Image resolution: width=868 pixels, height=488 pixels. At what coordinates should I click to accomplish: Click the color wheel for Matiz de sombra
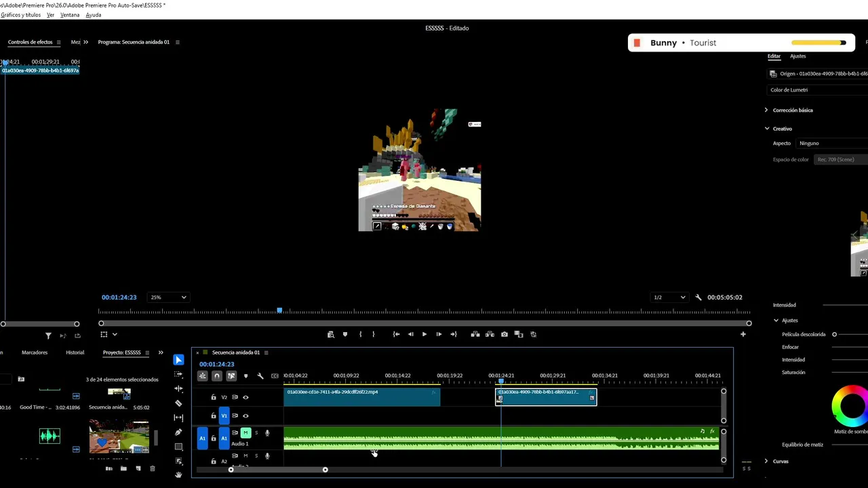coord(850,405)
